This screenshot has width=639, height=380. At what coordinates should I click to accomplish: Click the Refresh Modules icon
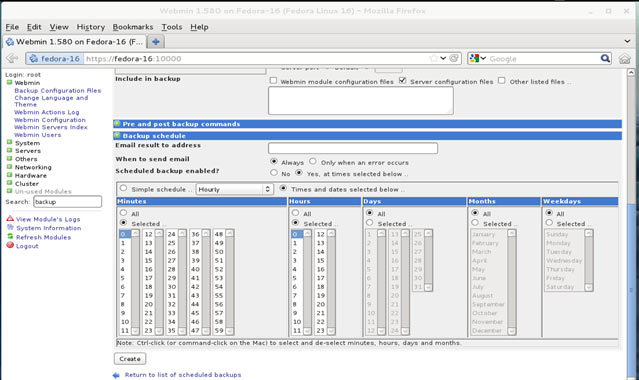10,236
